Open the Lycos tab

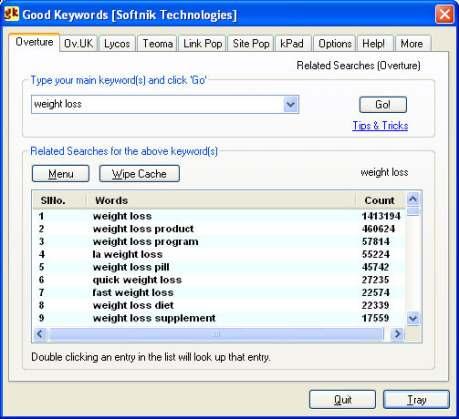point(117,44)
